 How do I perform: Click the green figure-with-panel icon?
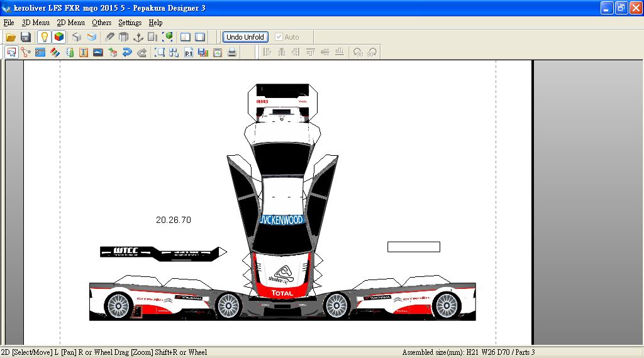(x=70, y=53)
